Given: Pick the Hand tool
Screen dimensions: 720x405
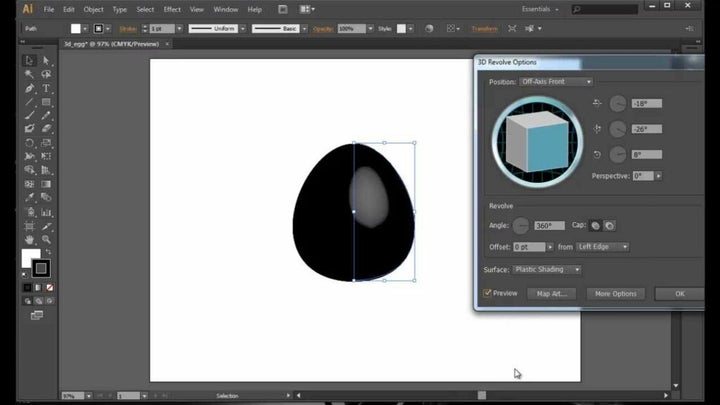Looking at the screenshot, I should click(30, 239).
